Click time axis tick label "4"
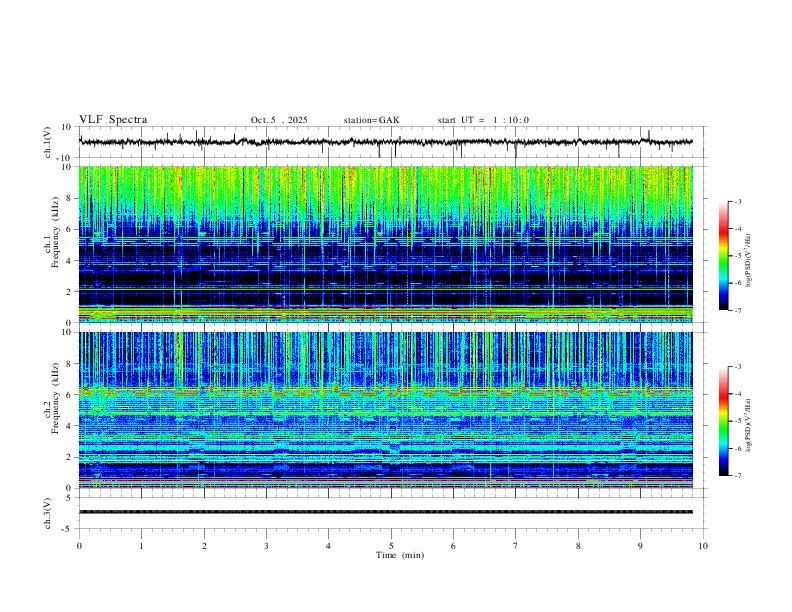Viewport: 792px width, 612px height. (329, 546)
